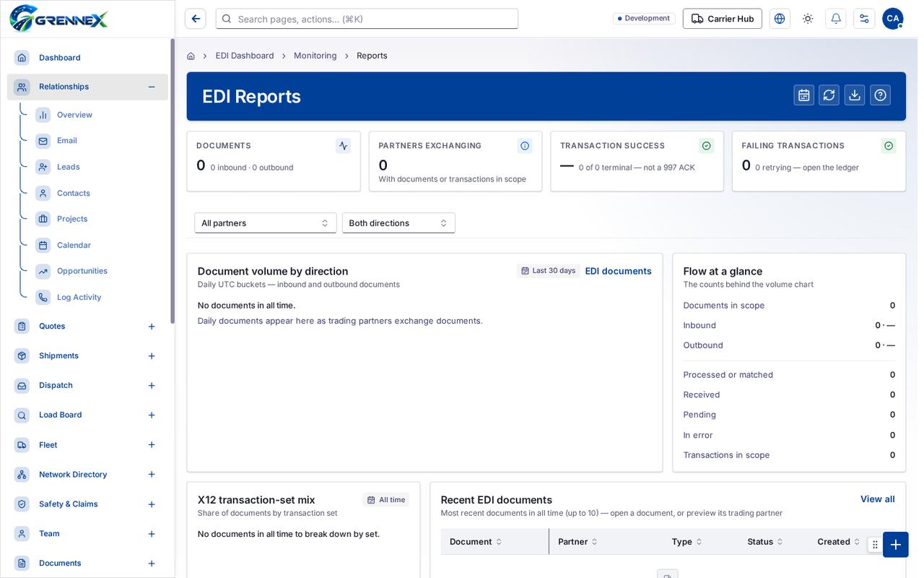Open the CA user avatar menu
This screenshot has height=578, width=924.
pyautogui.click(x=893, y=19)
